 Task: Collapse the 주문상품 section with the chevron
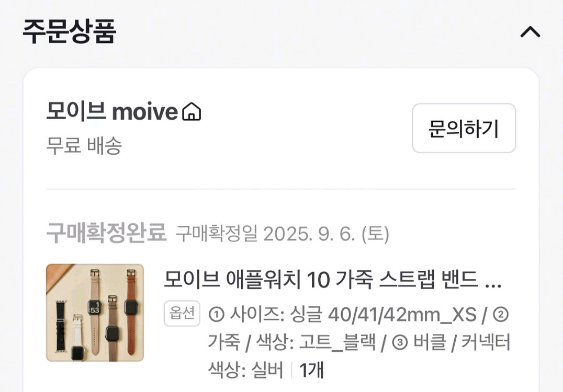click(531, 32)
